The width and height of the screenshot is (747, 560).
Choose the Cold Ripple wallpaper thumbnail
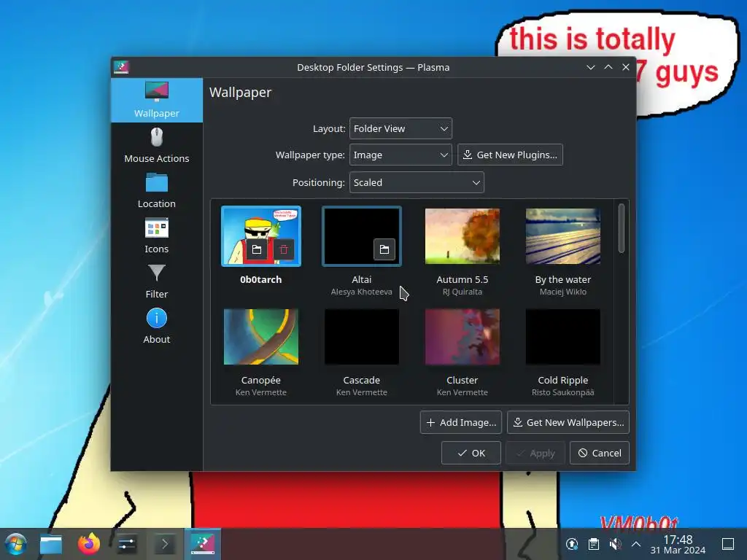562,337
